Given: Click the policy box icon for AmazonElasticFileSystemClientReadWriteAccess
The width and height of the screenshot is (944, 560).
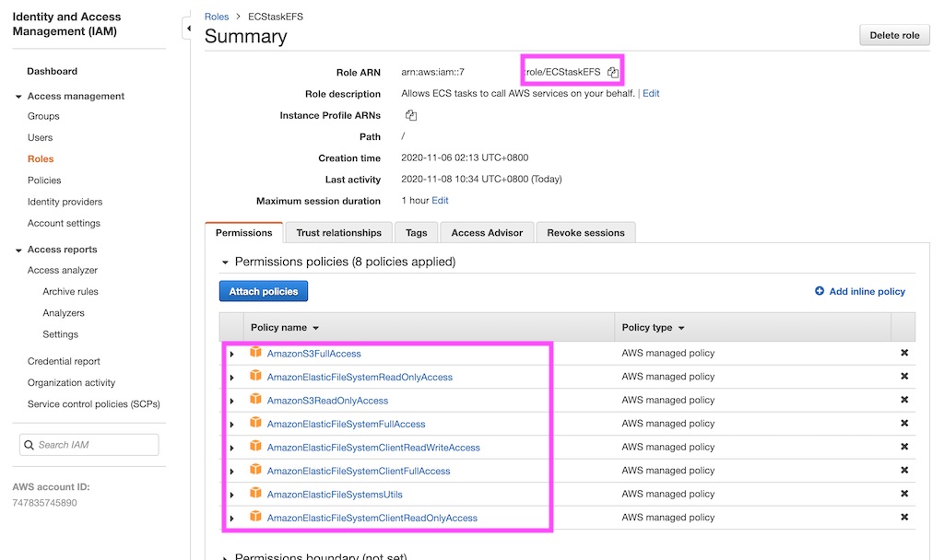Looking at the screenshot, I should [x=256, y=446].
